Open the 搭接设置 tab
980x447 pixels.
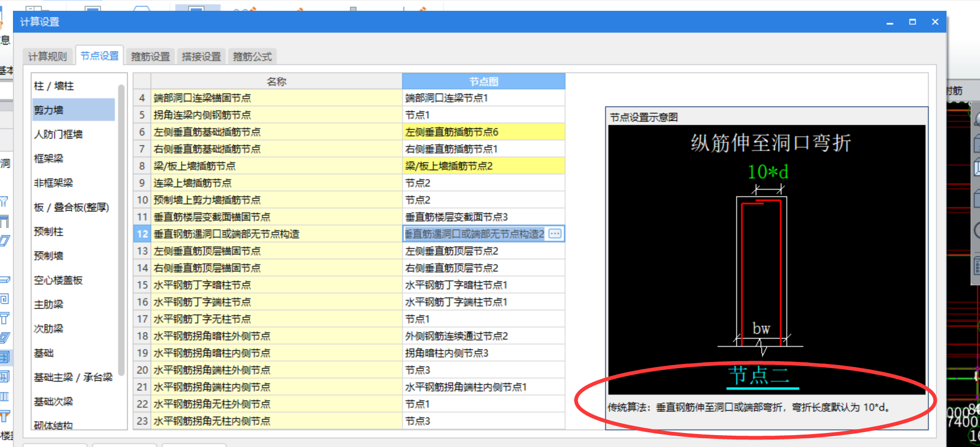coord(201,56)
